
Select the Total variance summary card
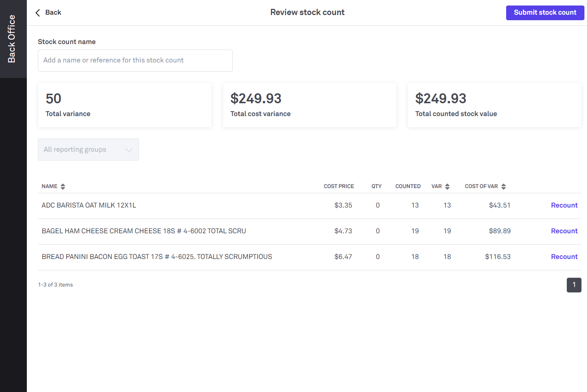pyautogui.click(x=125, y=105)
